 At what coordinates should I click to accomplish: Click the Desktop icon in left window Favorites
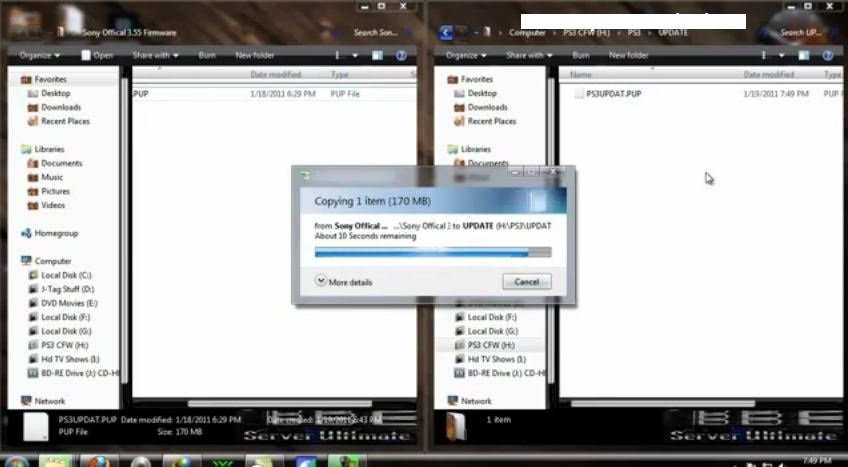coord(33,94)
